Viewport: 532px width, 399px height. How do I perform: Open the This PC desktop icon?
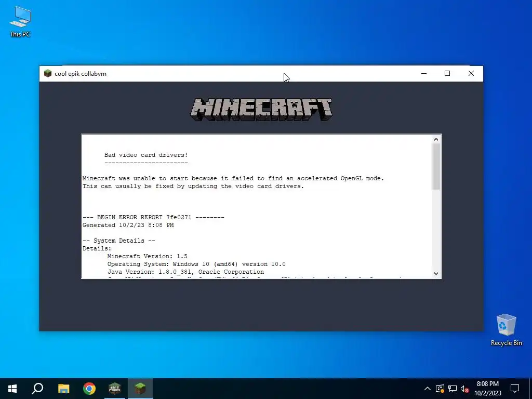20,21
